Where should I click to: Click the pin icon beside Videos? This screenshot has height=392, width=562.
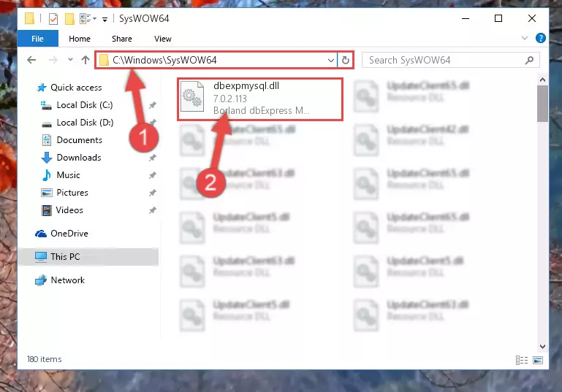(153, 210)
